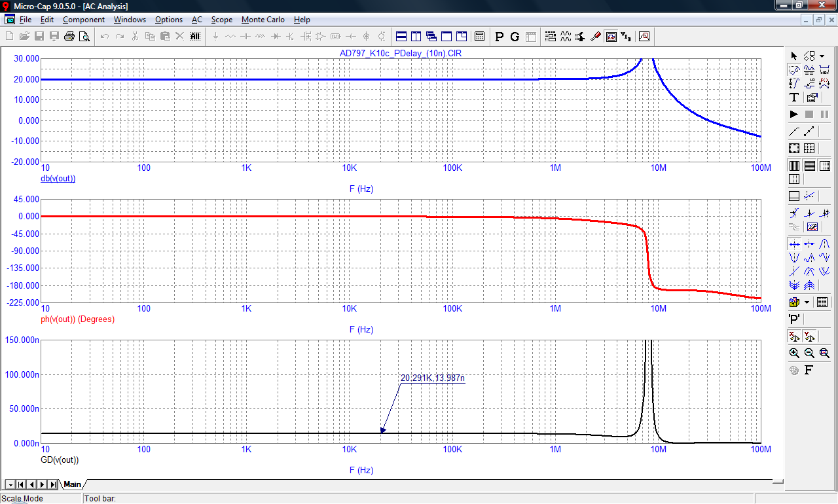Click the AD797_K10c_PDelay_(10n).CIR plot title

click(x=401, y=53)
